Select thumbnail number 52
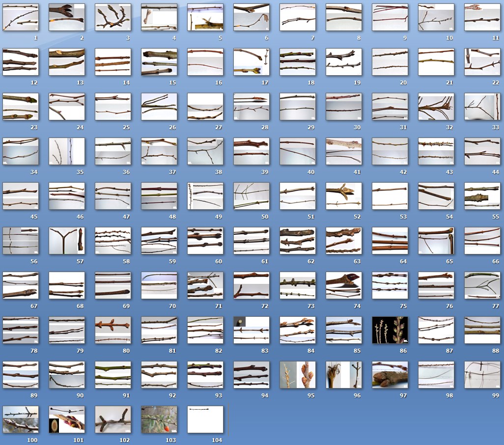Screen dimensions: 504x445 click(344, 196)
